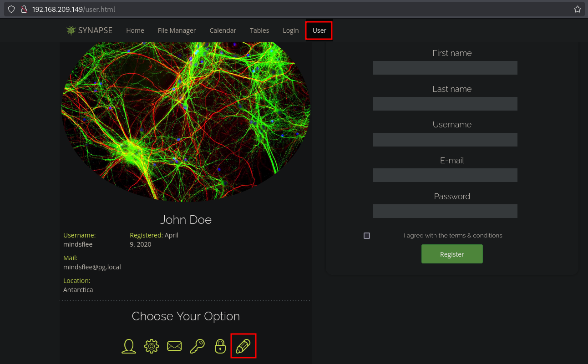Open the settings gear option icon
The height and width of the screenshot is (364, 588).
tap(152, 346)
